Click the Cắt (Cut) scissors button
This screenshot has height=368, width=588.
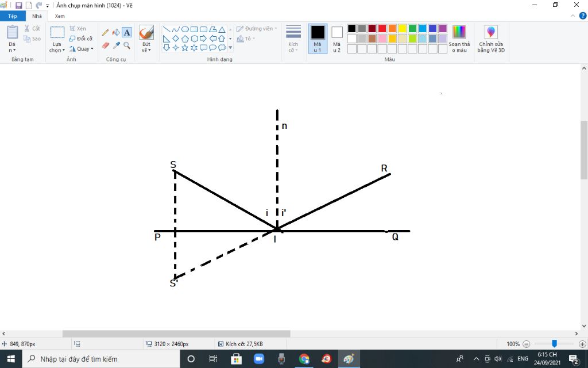(32, 28)
